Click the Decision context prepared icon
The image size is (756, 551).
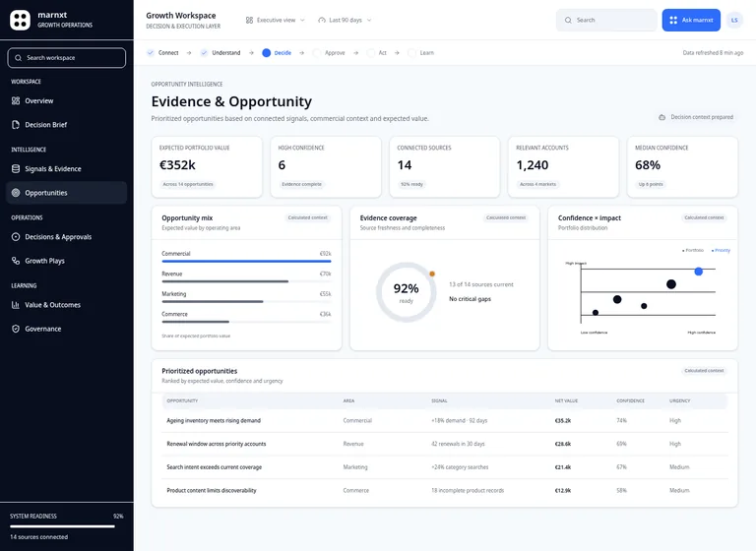tap(661, 117)
